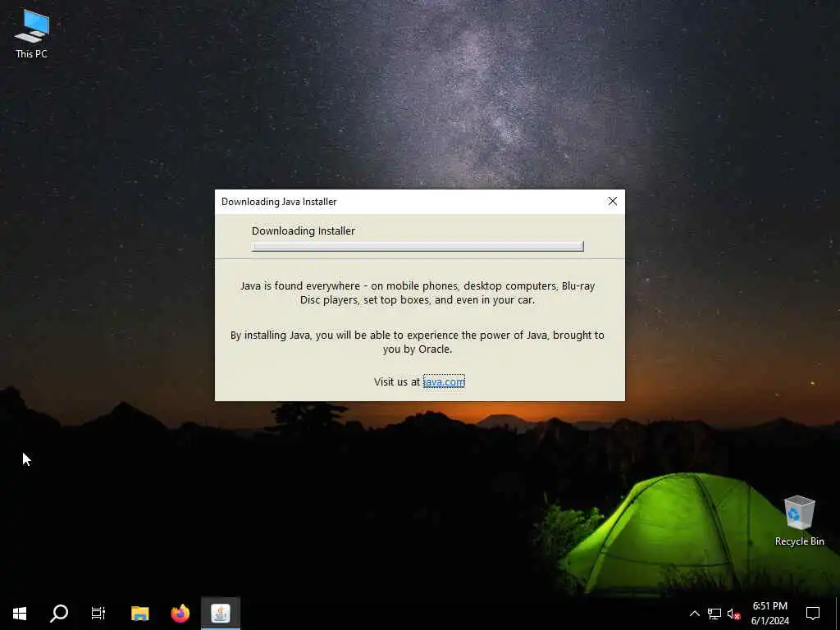Click the Downloading Installer progress bar
Viewport: 840px width, 630px height.
[x=418, y=246]
